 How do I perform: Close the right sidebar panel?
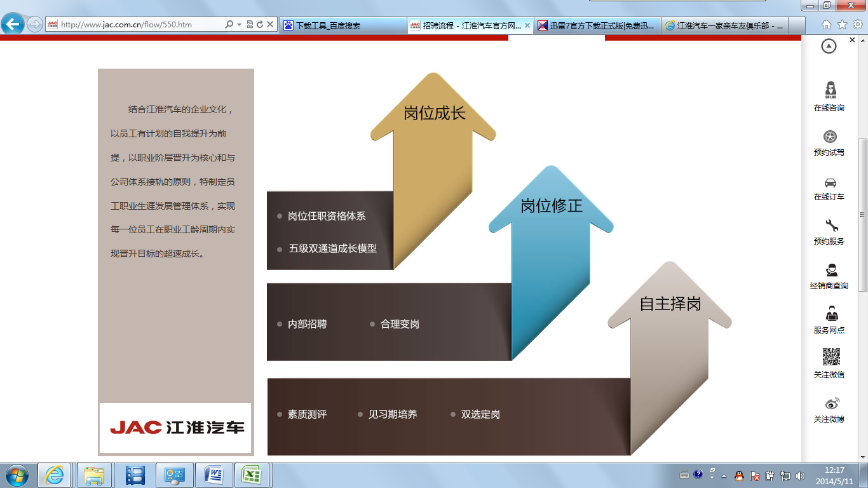pyautogui.click(x=852, y=40)
